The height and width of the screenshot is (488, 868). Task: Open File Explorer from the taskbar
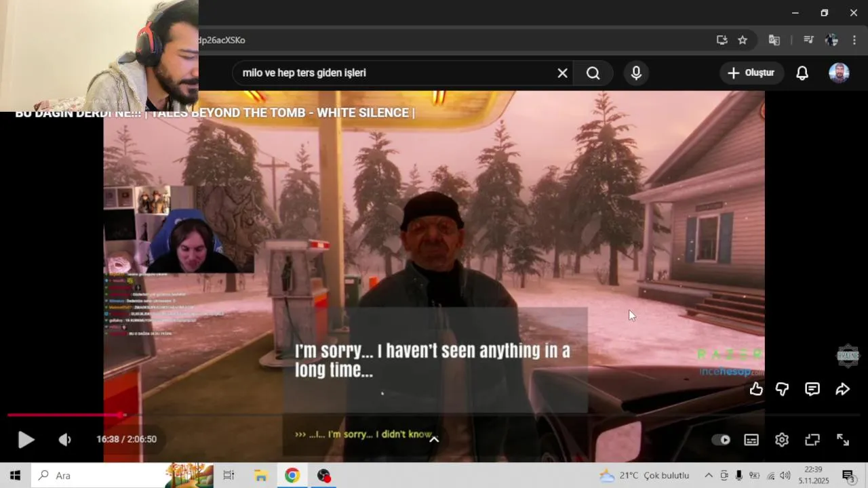260,475
